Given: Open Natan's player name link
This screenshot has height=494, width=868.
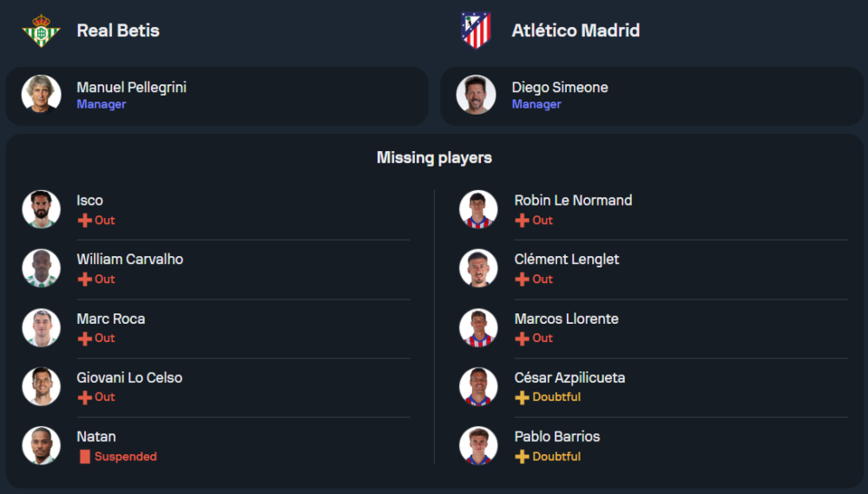Looking at the screenshot, I should 95,437.
